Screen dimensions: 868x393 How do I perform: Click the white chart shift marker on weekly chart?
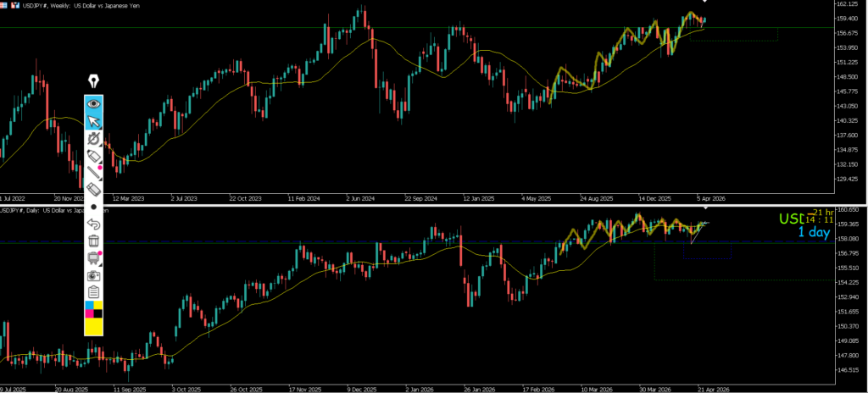(705, 3)
